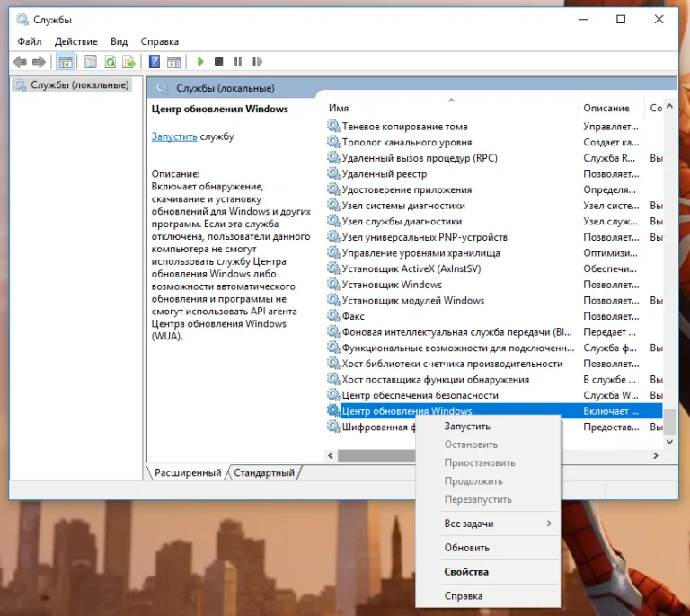
Task: Click the Forward arrow in toolbar
Action: (39, 62)
